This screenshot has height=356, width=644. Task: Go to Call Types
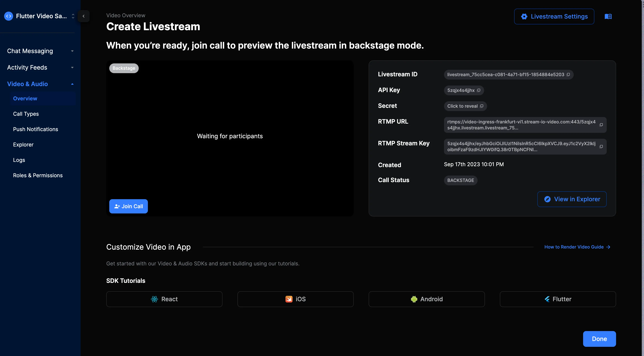tap(26, 114)
